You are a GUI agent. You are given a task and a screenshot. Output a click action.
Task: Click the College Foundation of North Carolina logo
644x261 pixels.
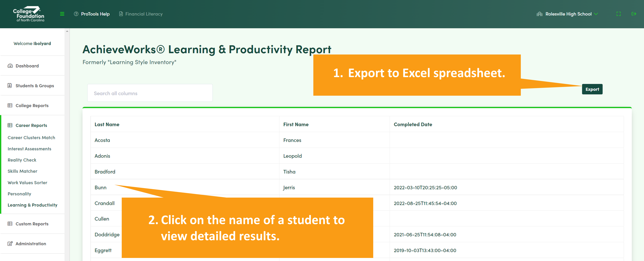pos(29,14)
